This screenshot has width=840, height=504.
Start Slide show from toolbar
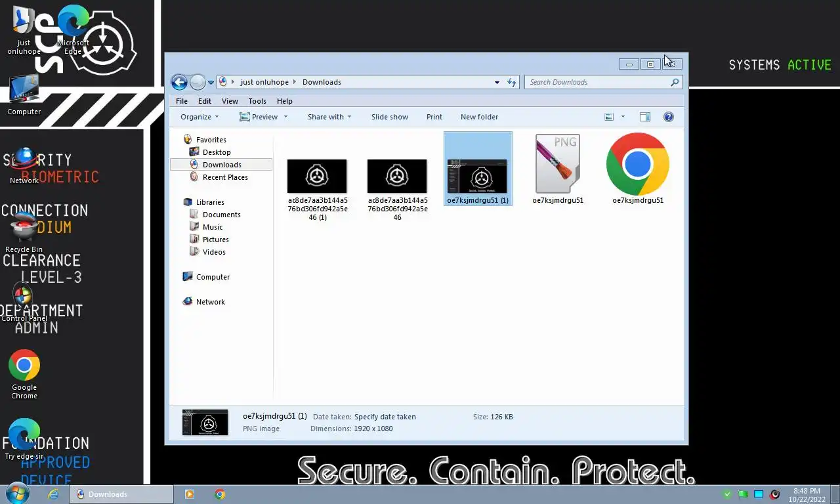pyautogui.click(x=390, y=117)
